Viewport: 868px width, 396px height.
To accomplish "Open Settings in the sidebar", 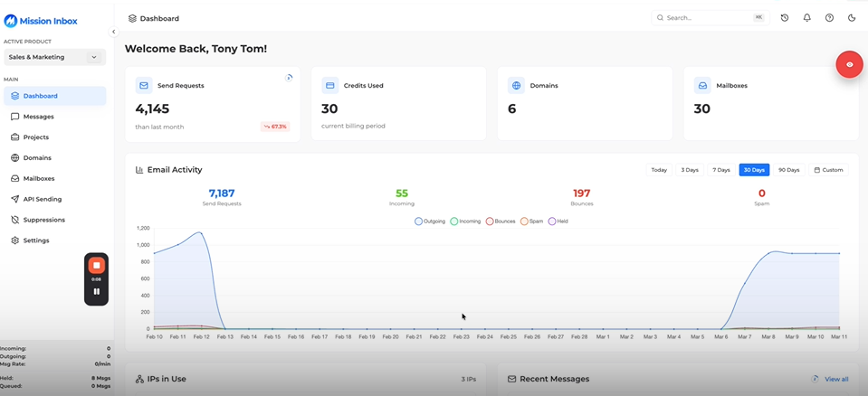I will coord(55,240).
